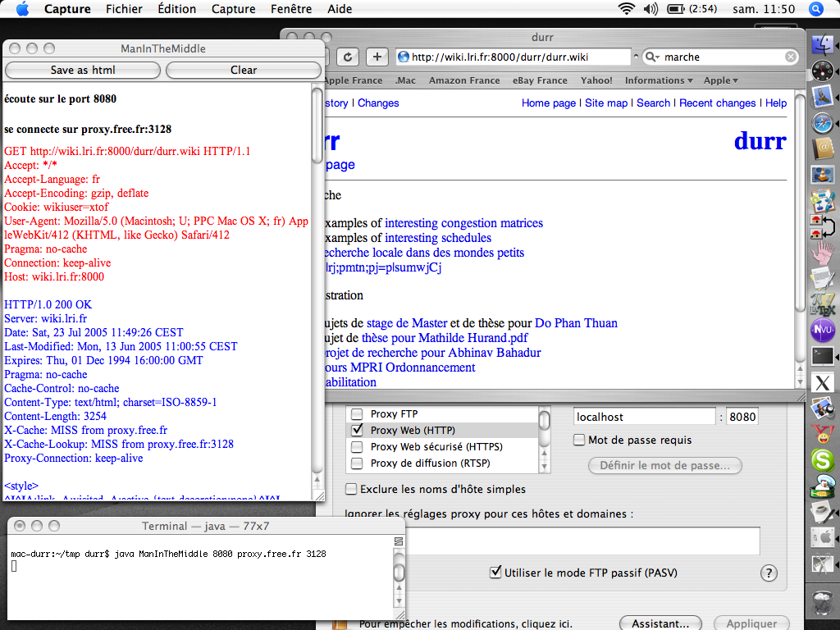Click the add bookmark plus button
Screen dimensions: 840x630
pos(377,57)
